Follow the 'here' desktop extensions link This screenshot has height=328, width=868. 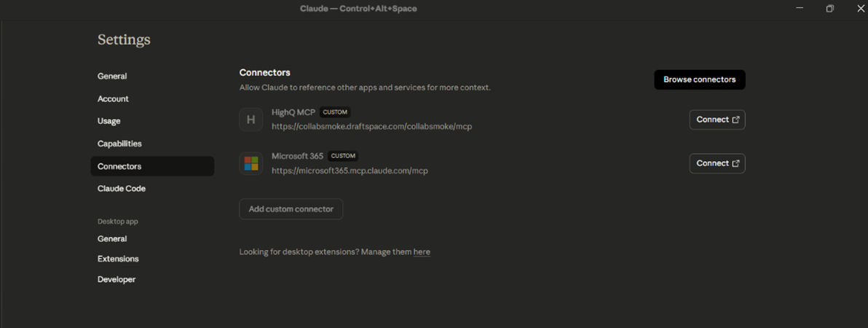click(422, 252)
